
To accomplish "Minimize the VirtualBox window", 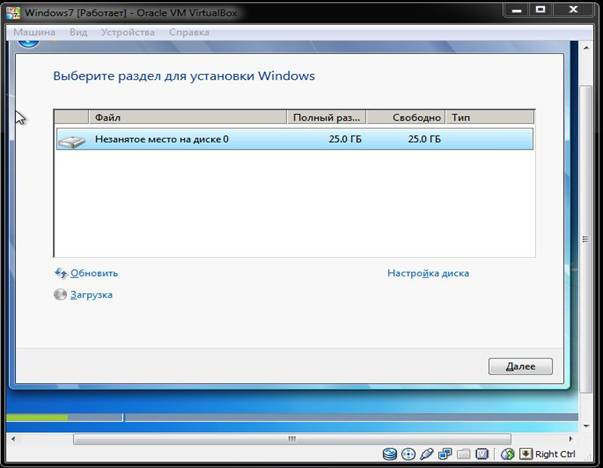I will 516,10.
